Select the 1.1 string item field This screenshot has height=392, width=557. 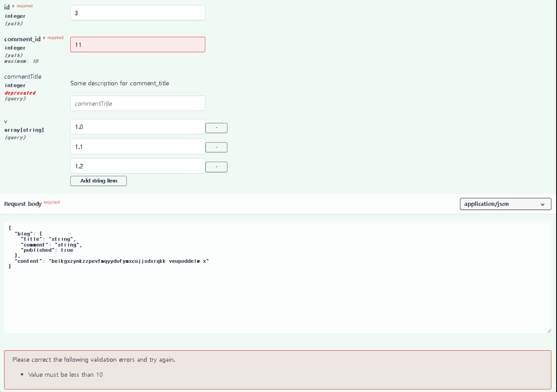[138, 147]
